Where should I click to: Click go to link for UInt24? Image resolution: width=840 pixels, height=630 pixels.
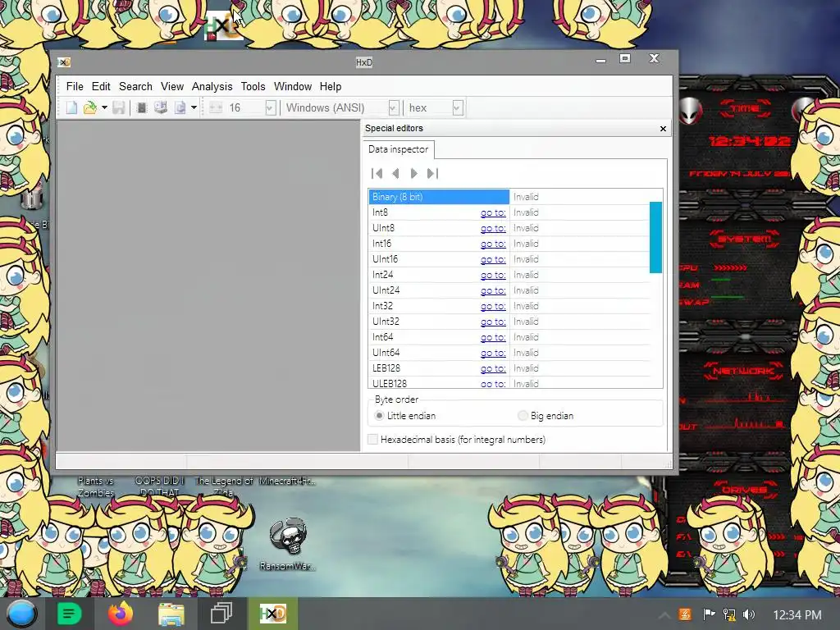tap(493, 290)
